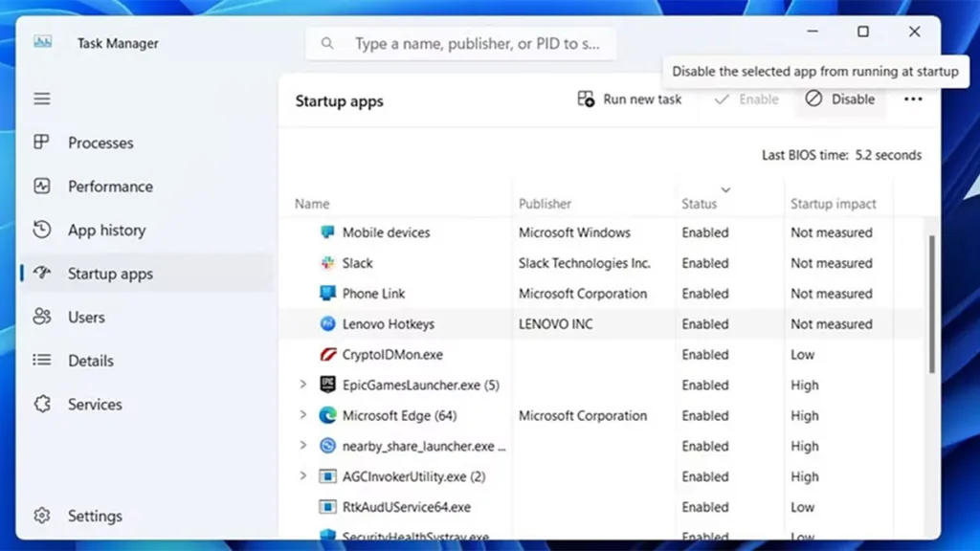Click the Microsoft Windows publisher cell
Image resolution: width=980 pixels, height=551 pixels.
tap(574, 232)
